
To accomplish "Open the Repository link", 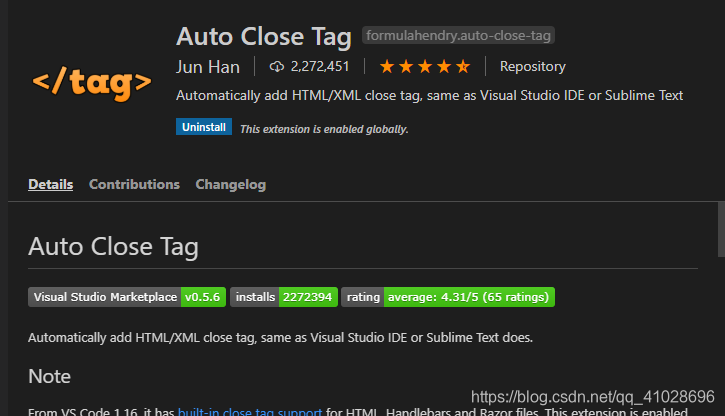I will pos(532,67).
